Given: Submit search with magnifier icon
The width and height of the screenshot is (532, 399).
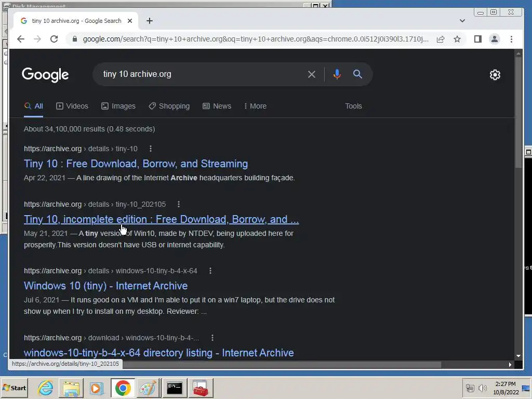Looking at the screenshot, I should click(x=357, y=74).
